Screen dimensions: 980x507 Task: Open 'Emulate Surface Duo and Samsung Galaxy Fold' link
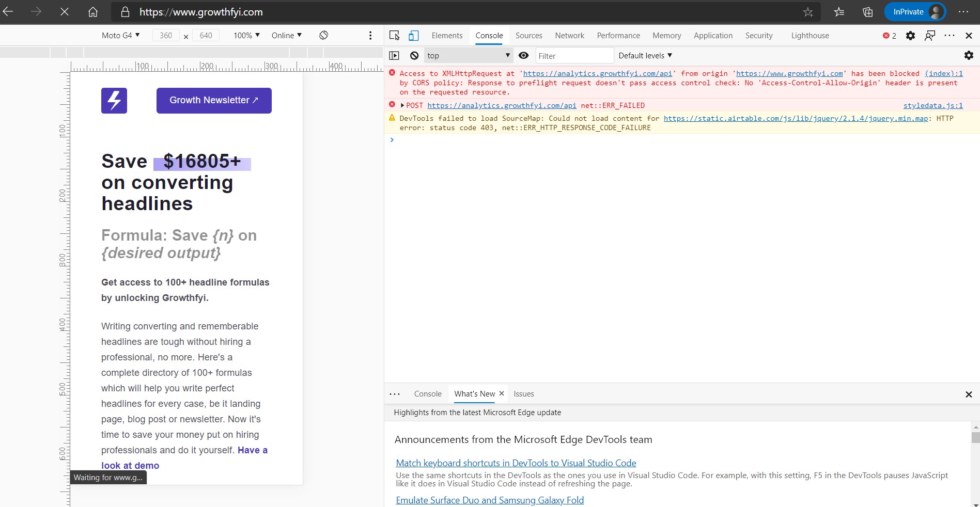point(490,500)
